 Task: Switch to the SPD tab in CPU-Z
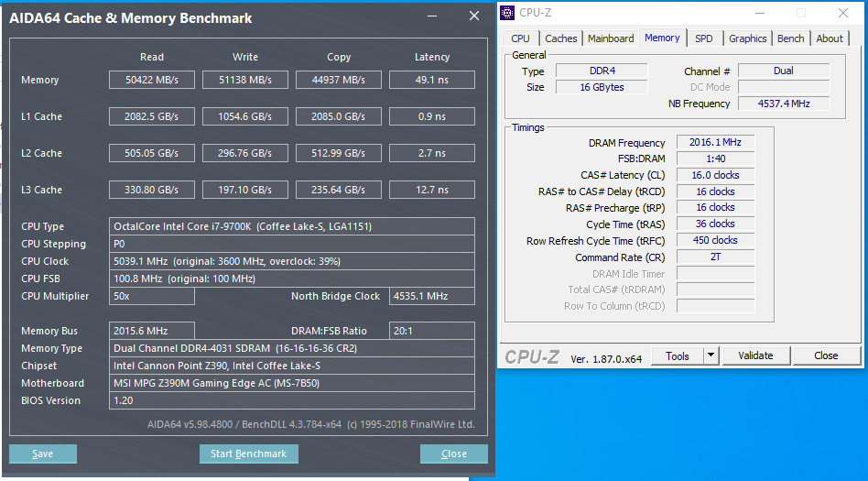pyautogui.click(x=704, y=38)
